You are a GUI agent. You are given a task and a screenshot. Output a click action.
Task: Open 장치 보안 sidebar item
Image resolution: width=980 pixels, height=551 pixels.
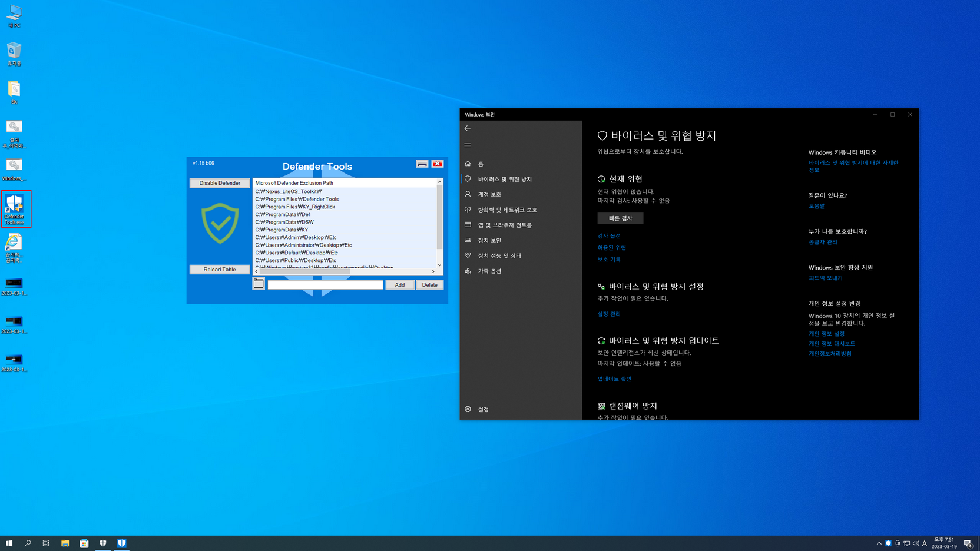521,240
